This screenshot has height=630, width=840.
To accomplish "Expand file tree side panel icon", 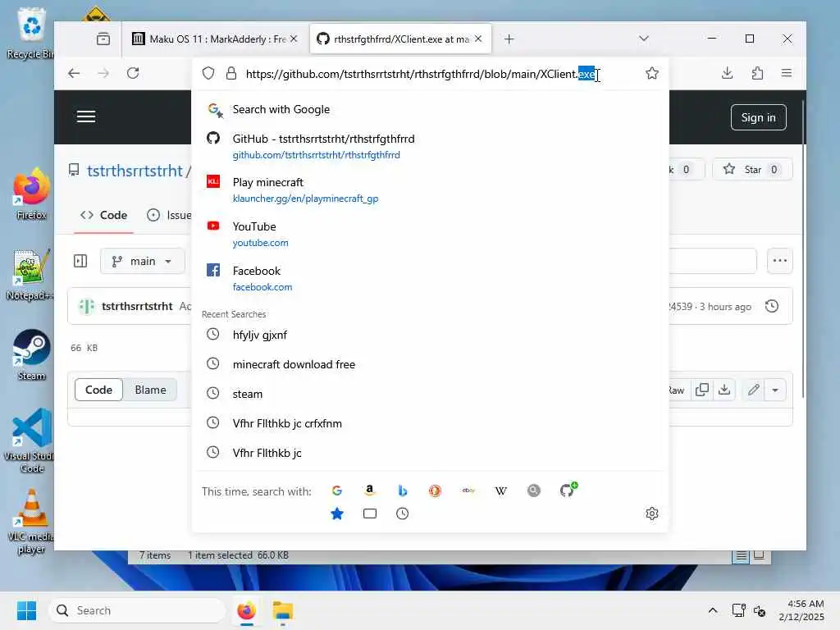I will [x=80, y=261].
